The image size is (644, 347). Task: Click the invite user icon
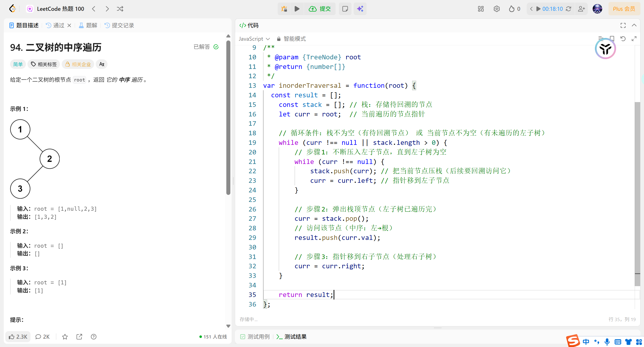(x=582, y=9)
